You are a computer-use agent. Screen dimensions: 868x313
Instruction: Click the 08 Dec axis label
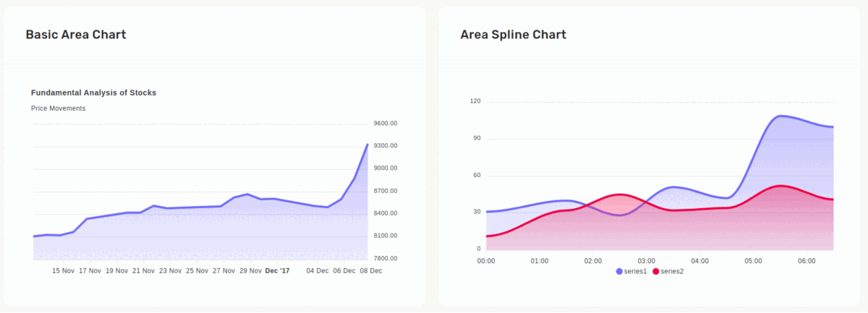(x=371, y=271)
